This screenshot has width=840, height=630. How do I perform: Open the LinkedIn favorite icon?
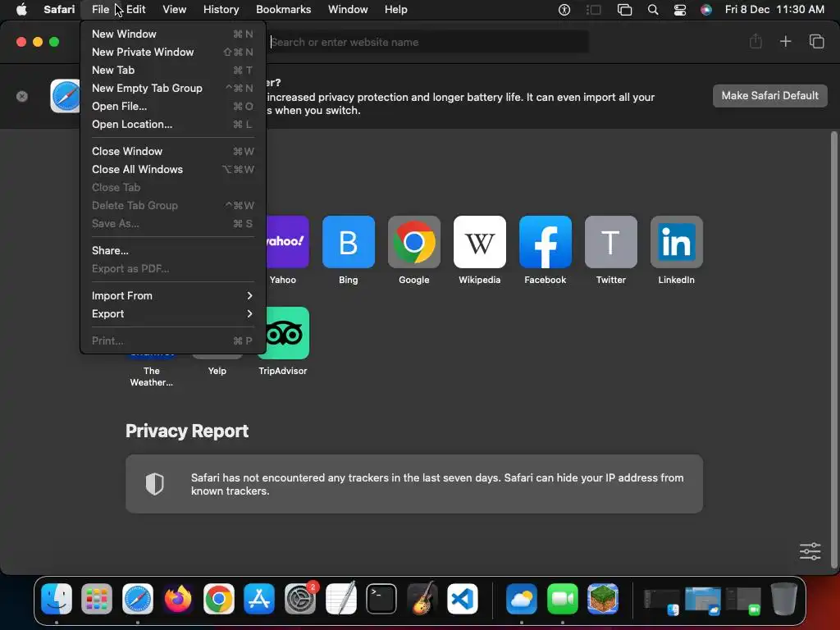pos(677,242)
